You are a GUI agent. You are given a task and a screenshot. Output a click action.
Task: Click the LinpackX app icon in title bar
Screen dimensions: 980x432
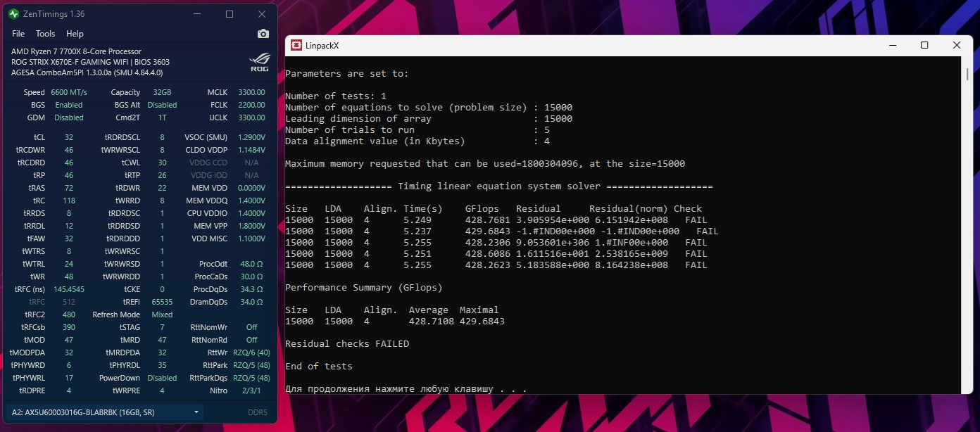(x=296, y=46)
